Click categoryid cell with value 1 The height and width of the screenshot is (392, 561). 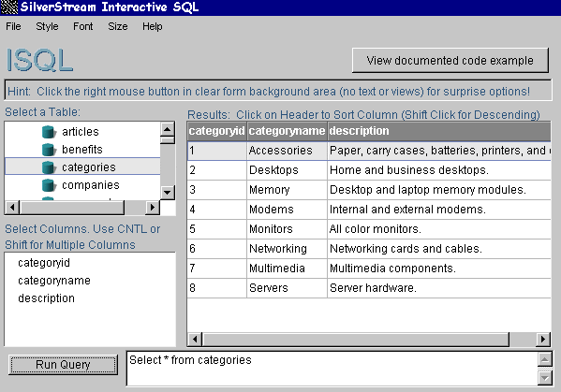pos(217,151)
